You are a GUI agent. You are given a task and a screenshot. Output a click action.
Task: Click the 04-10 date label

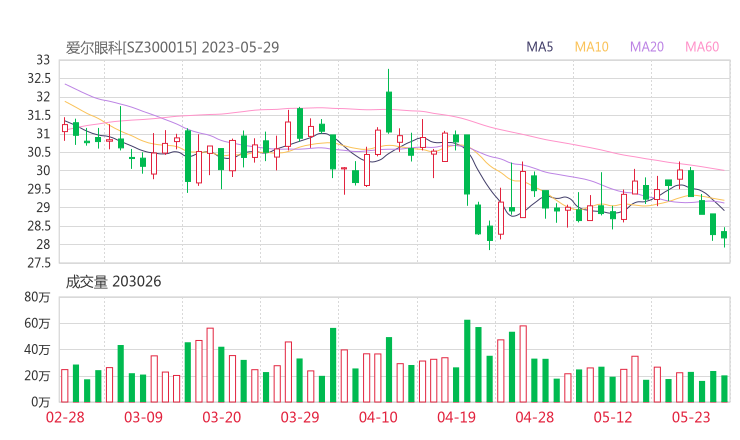[378, 417]
